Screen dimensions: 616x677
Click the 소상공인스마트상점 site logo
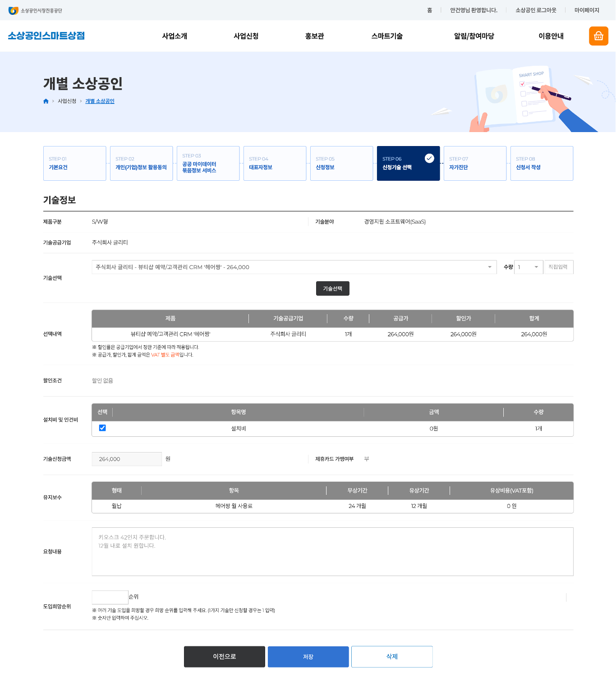pyautogui.click(x=46, y=36)
